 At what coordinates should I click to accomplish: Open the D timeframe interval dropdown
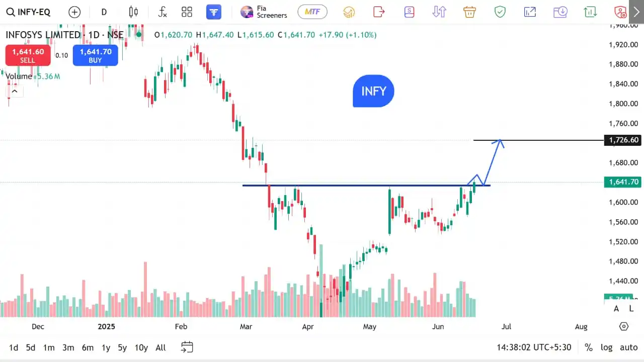(104, 12)
